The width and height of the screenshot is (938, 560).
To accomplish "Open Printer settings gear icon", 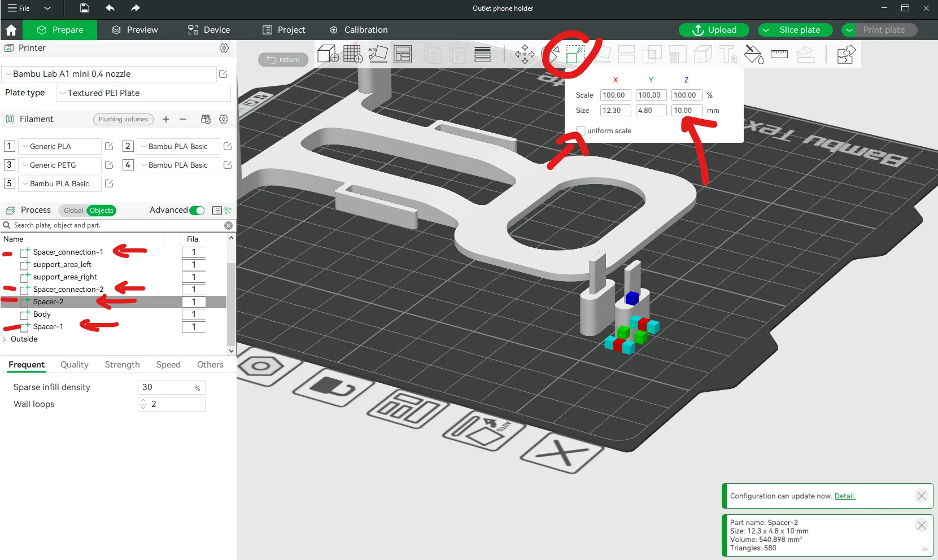I will click(x=224, y=48).
